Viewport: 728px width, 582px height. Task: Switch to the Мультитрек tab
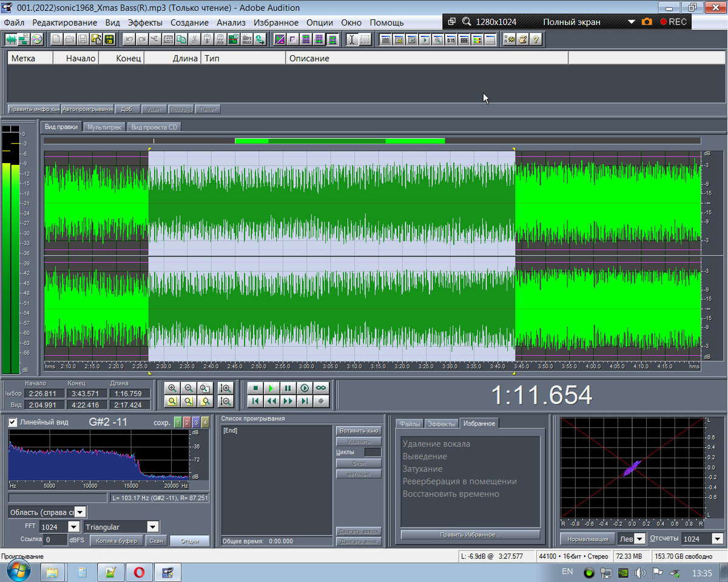[x=104, y=127]
